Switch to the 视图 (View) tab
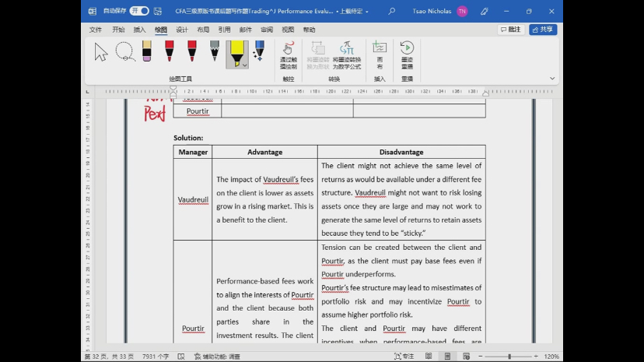Screen dimensions: 644x362 (x=288, y=30)
